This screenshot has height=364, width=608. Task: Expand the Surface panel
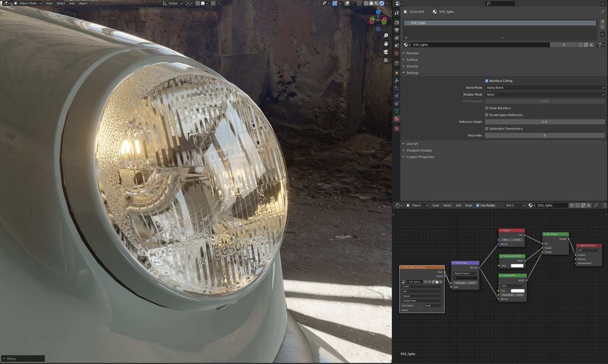point(412,60)
